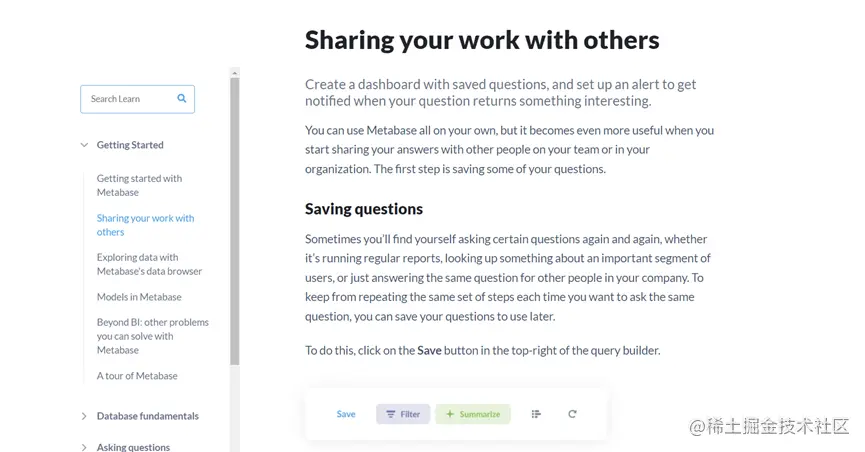Click the Getting Started heading label
Screen dimensions: 865x452
pos(130,145)
